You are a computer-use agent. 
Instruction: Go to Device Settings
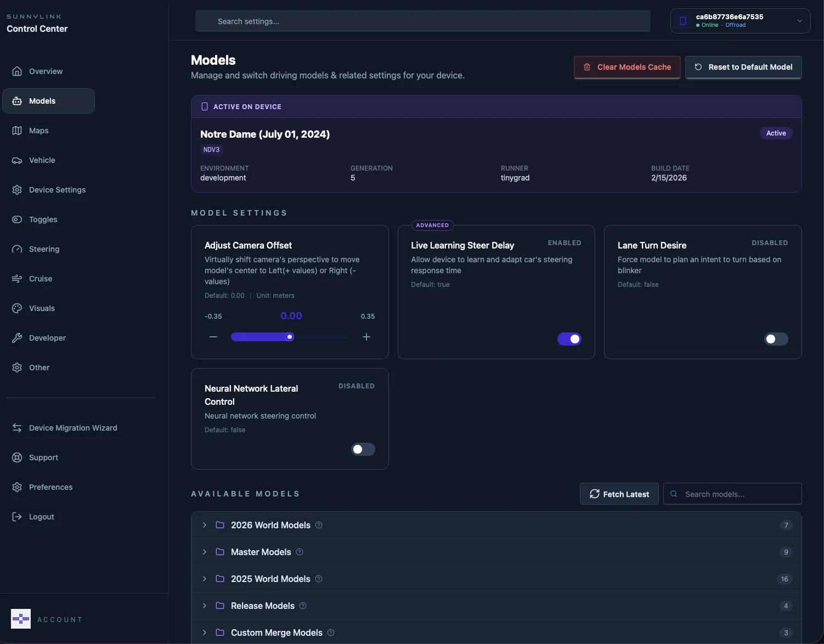pyautogui.click(x=57, y=190)
